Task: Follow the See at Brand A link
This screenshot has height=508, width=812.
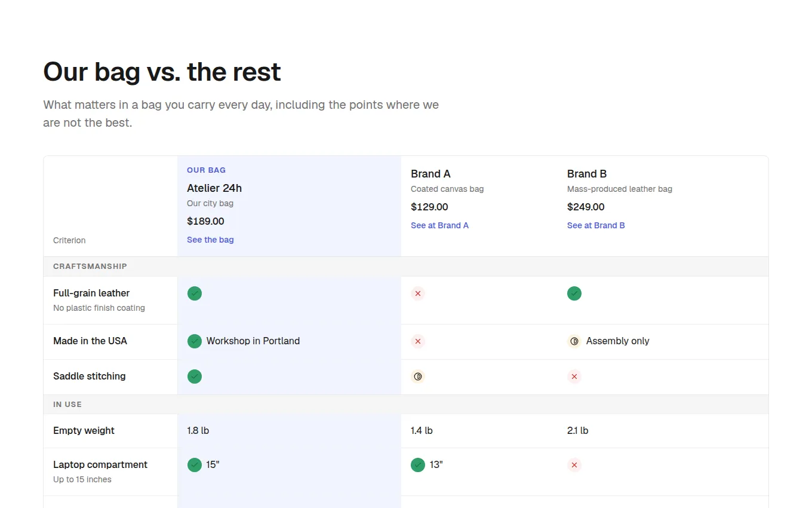Action: 440,225
